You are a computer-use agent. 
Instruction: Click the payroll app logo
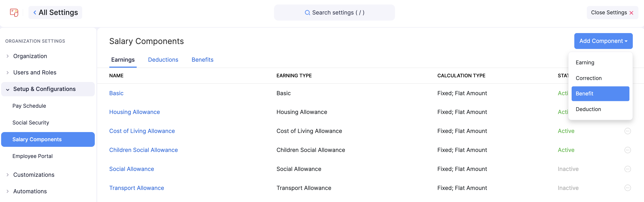click(x=14, y=13)
